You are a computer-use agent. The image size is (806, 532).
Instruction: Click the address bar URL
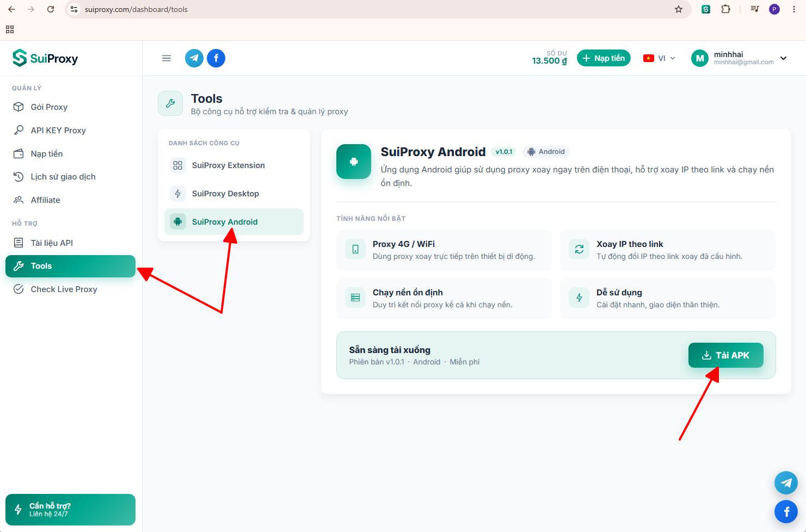pyautogui.click(x=136, y=9)
